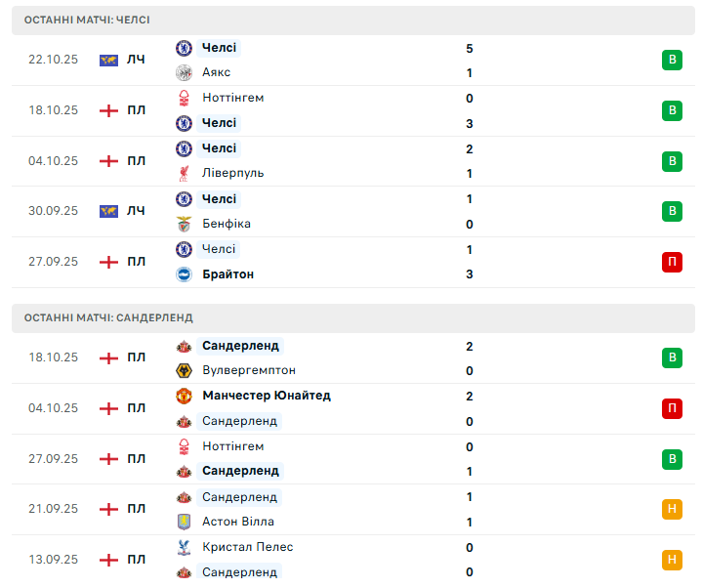Open the Манчестер Юнайтед team link
Image resolution: width=702 pixels, height=588 pixels.
click(266, 396)
